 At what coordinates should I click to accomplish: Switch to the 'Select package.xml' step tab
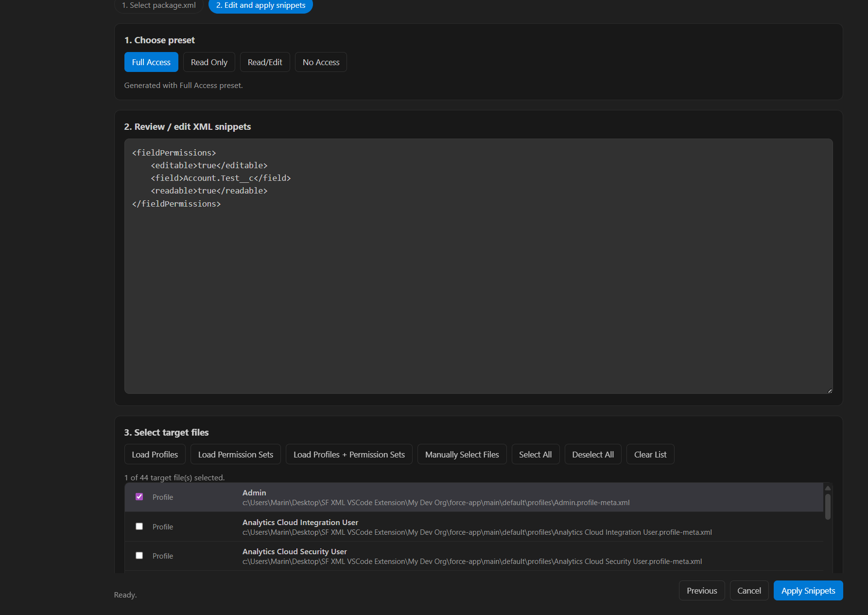pyautogui.click(x=159, y=5)
